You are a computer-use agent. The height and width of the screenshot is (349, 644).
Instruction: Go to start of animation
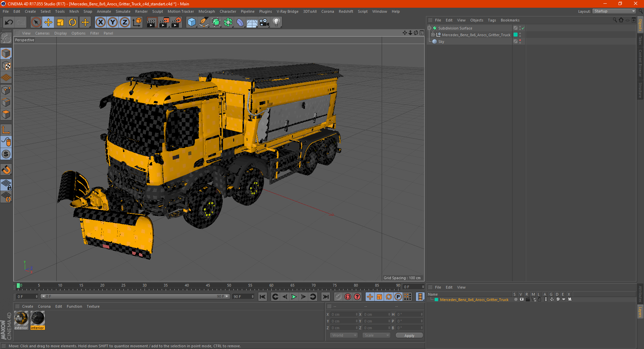[x=263, y=297]
